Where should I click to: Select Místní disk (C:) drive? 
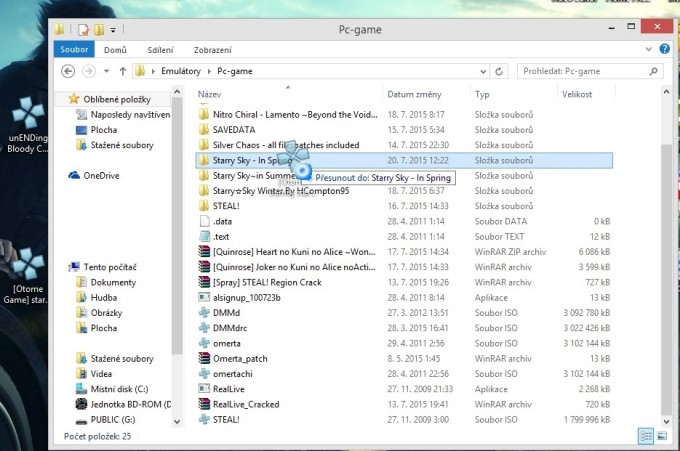(x=112, y=389)
